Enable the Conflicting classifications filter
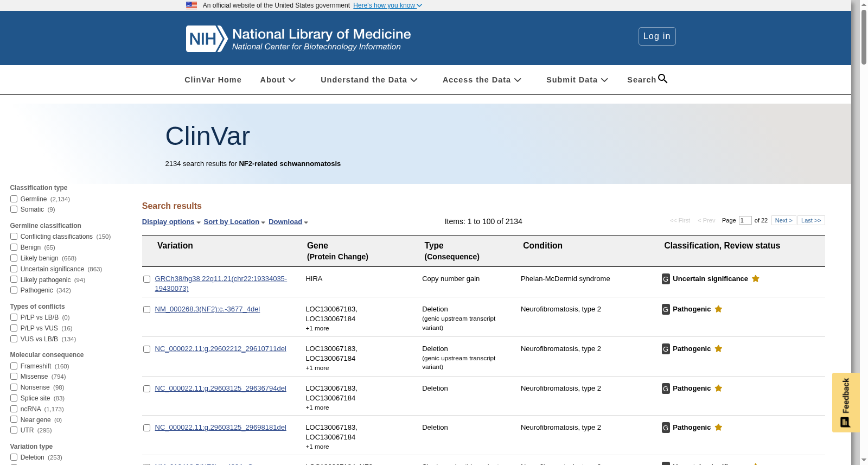The height and width of the screenshot is (465, 868). click(x=14, y=237)
